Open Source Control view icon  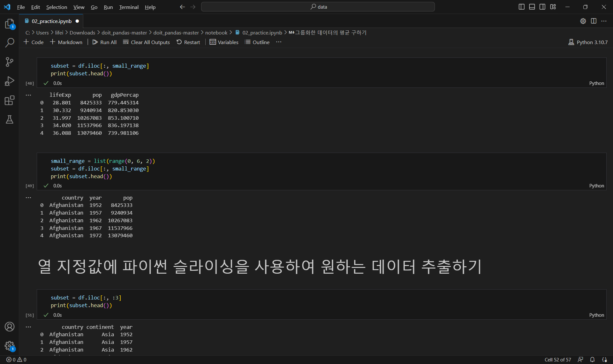(x=10, y=62)
